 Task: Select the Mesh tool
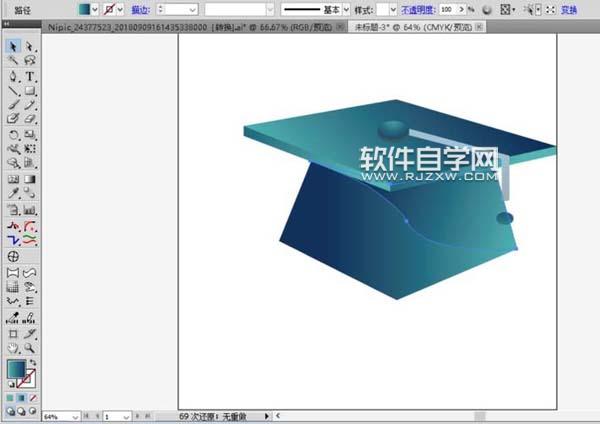[x=13, y=179]
